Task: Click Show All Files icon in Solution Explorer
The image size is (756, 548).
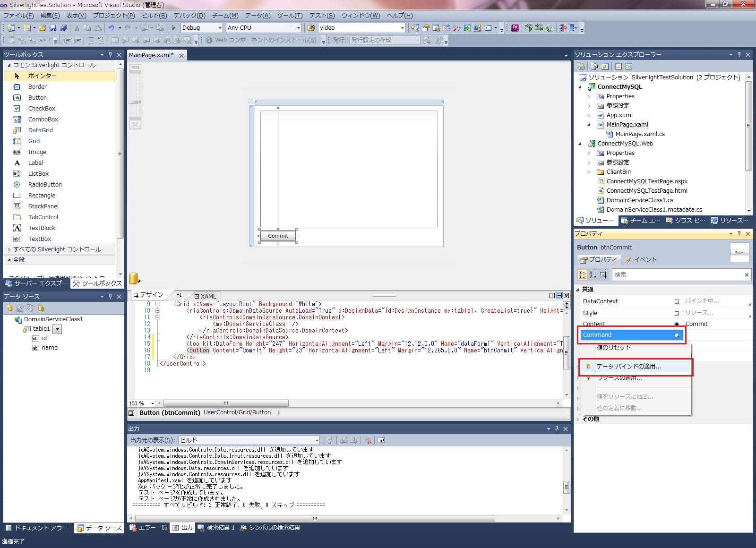Action: pos(594,66)
